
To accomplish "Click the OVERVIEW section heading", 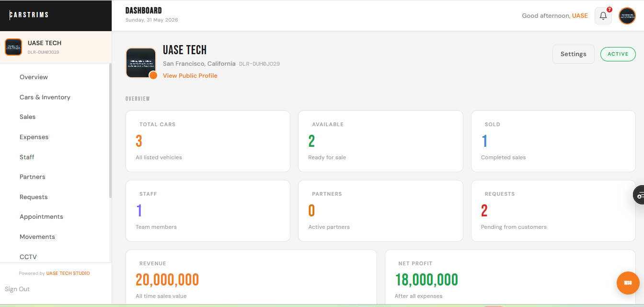I will (138, 99).
